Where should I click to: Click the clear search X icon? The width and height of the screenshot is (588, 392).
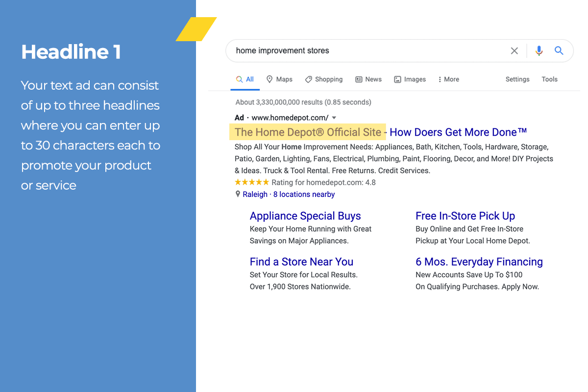pyautogui.click(x=514, y=51)
